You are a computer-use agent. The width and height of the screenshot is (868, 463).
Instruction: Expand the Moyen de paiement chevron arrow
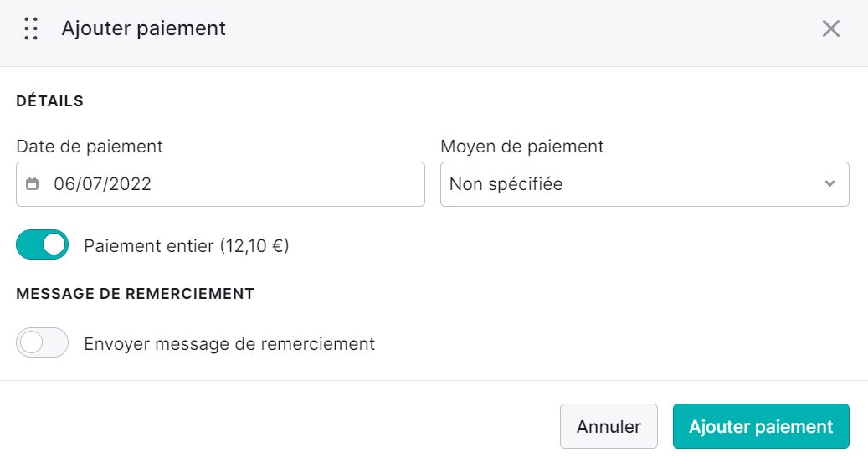[829, 184]
